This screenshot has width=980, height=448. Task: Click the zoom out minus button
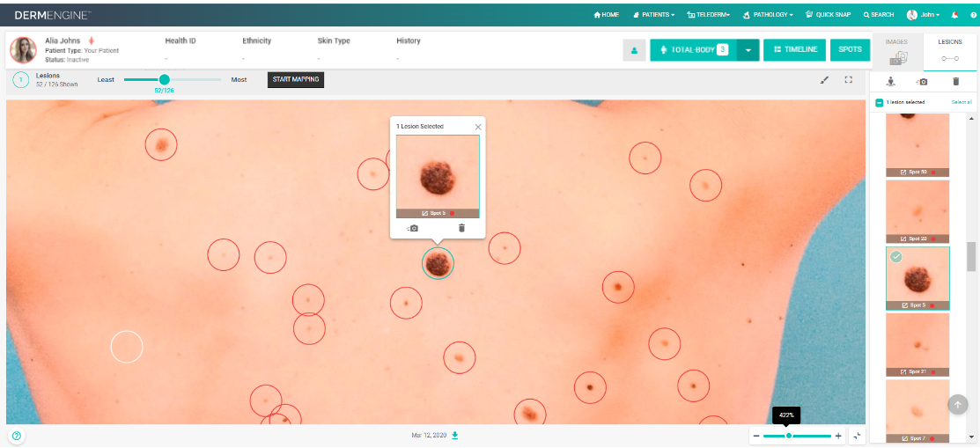[x=756, y=436]
